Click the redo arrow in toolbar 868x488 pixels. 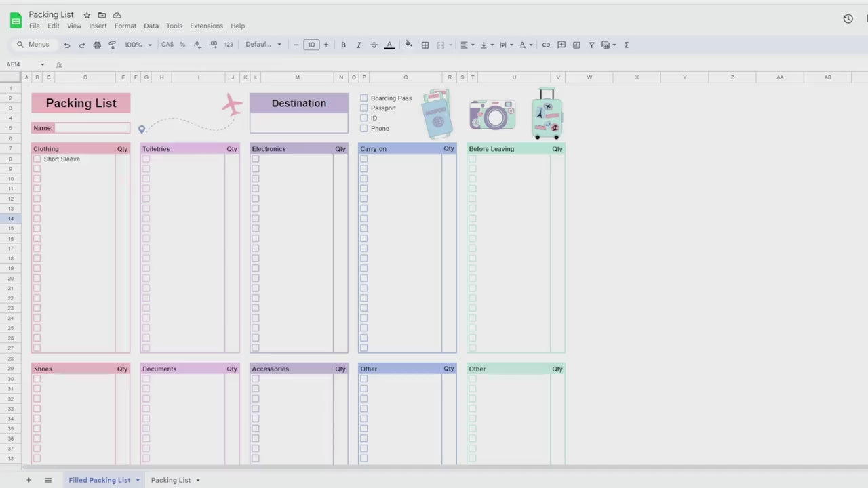82,45
